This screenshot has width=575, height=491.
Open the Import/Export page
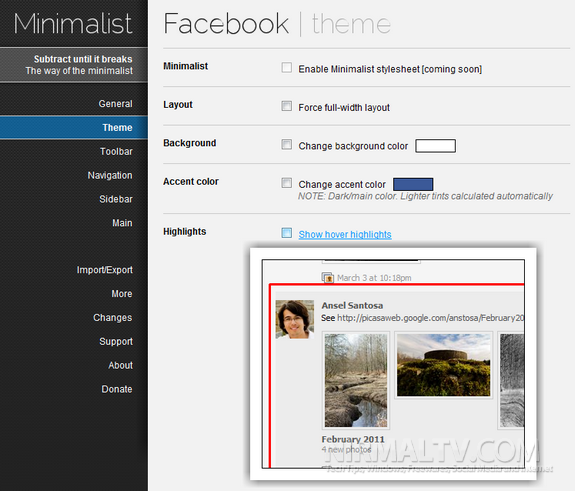pyautogui.click(x=105, y=270)
